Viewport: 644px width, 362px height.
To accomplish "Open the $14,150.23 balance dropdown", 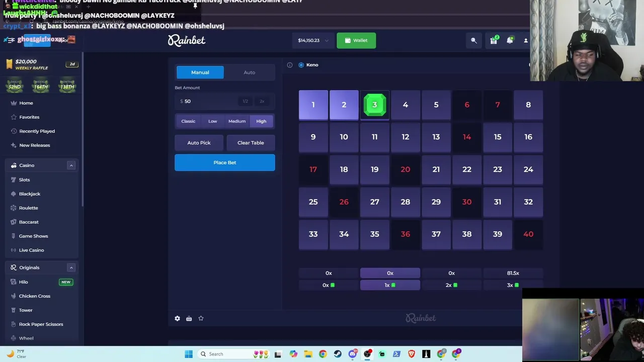I will coord(312,40).
